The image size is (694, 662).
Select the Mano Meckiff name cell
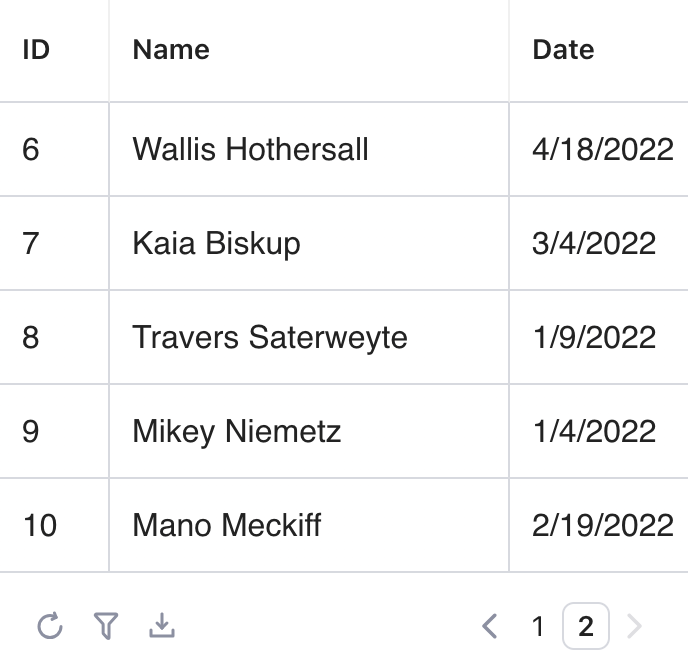pos(227,525)
